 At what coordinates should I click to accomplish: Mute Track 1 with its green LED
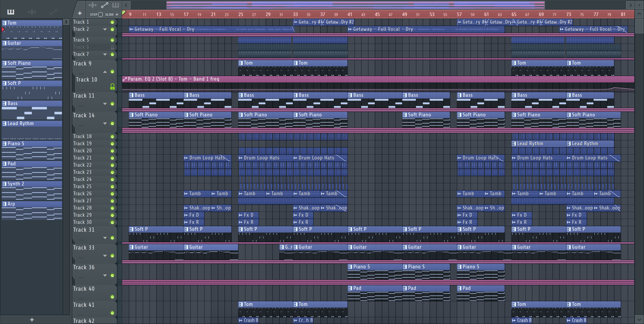tap(112, 22)
